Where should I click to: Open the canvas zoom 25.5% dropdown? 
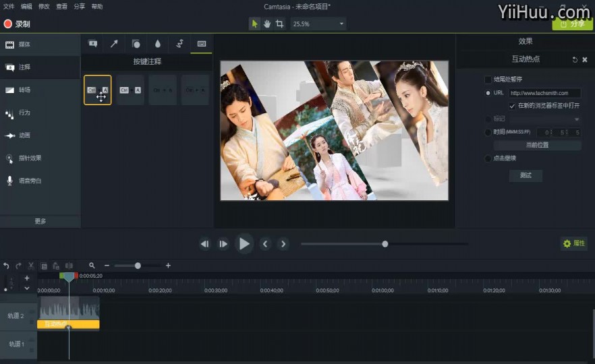(x=318, y=24)
